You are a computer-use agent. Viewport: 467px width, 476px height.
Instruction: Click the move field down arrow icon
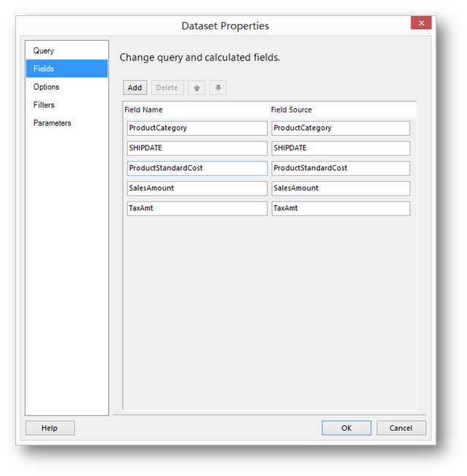click(218, 88)
